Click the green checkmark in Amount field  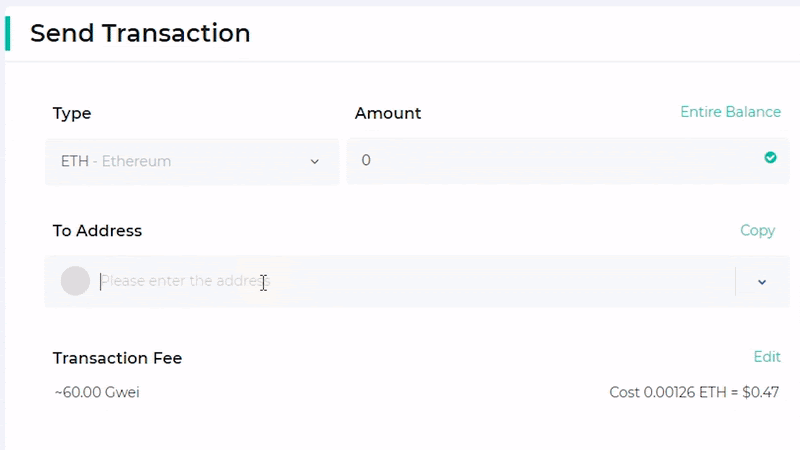click(770, 158)
